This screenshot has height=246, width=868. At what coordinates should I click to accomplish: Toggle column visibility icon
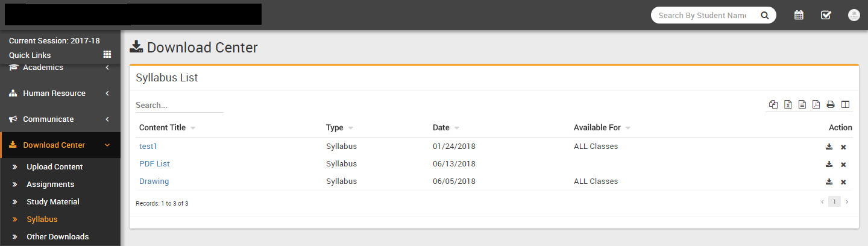pyautogui.click(x=845, y=104)
